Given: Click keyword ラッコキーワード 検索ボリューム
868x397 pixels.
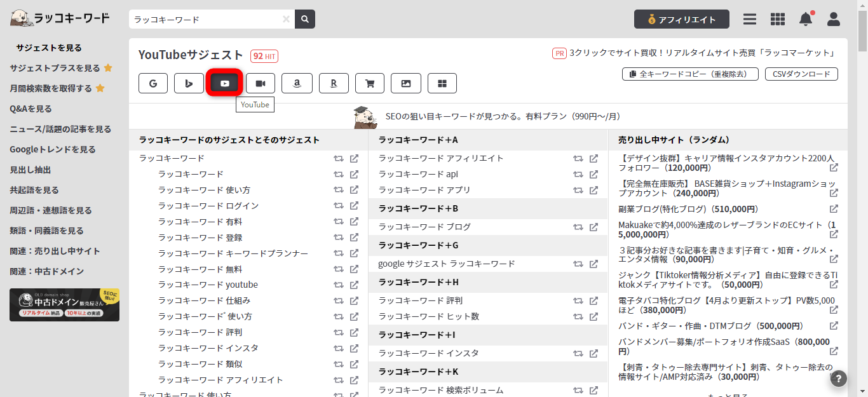Looking at the screenshot, I should (x=441, y=390).
